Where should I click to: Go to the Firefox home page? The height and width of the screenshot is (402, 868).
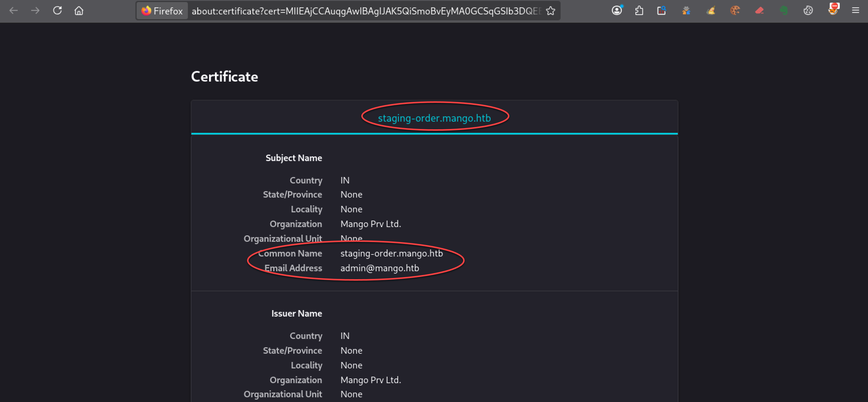pyautogui.click(x=79, y=11)
